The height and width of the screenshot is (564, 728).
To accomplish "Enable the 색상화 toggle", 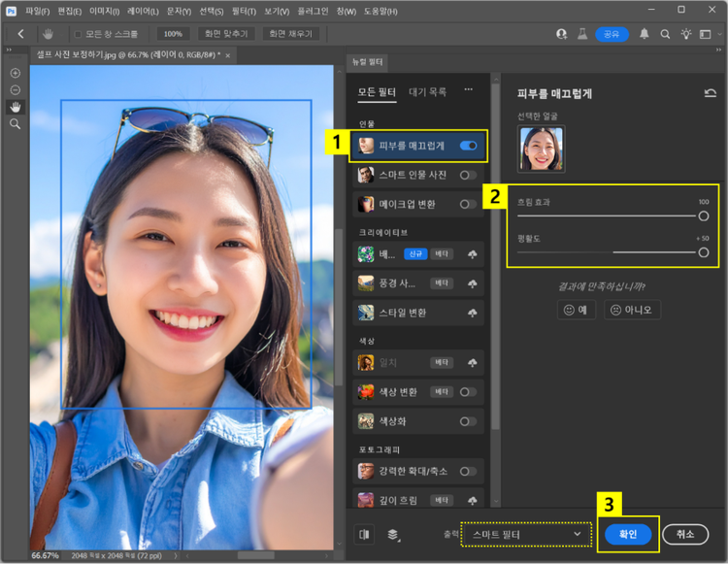I will 468,421.
